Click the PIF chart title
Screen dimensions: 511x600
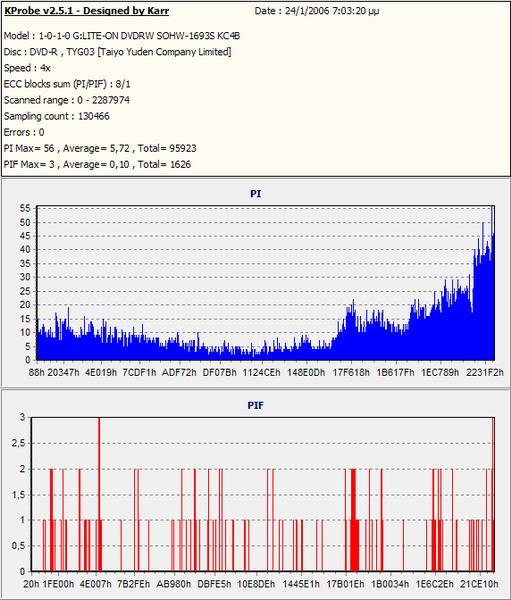(255, 405)
